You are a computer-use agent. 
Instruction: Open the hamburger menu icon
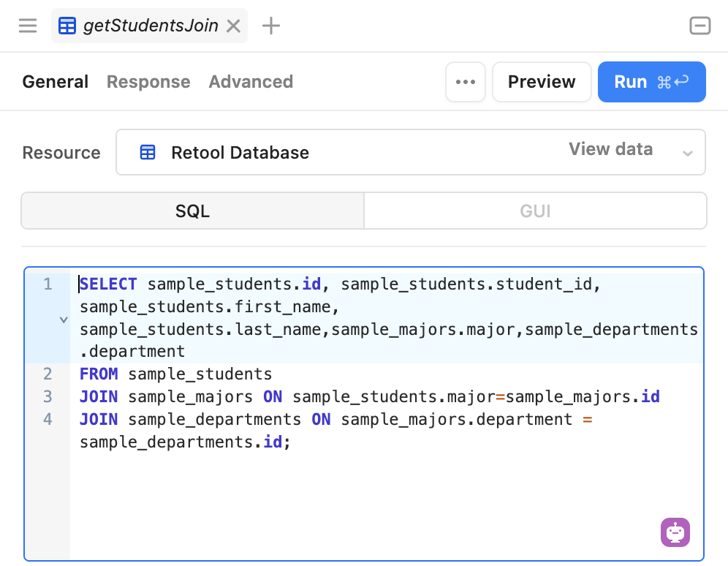(27, 26)
